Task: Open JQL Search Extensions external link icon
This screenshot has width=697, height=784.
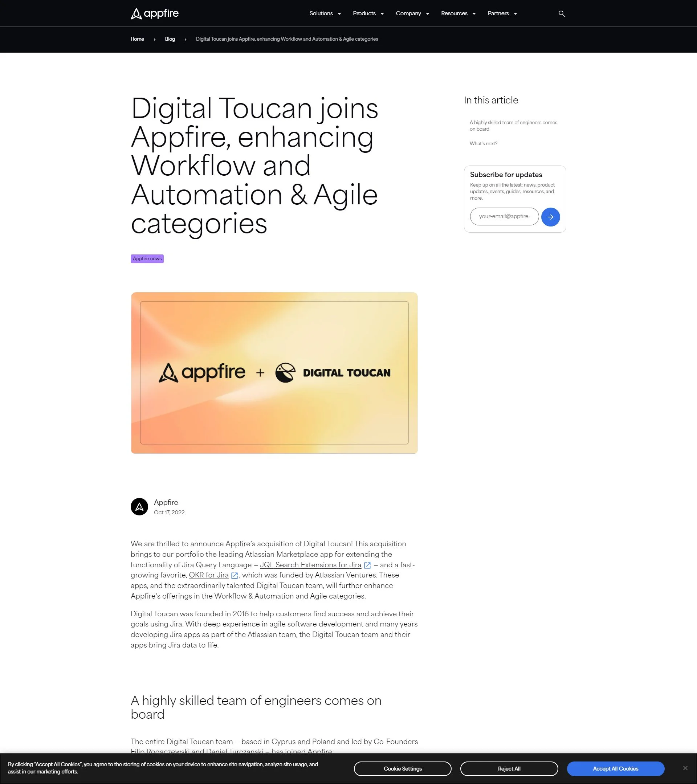Action: [x=367, y=565]
